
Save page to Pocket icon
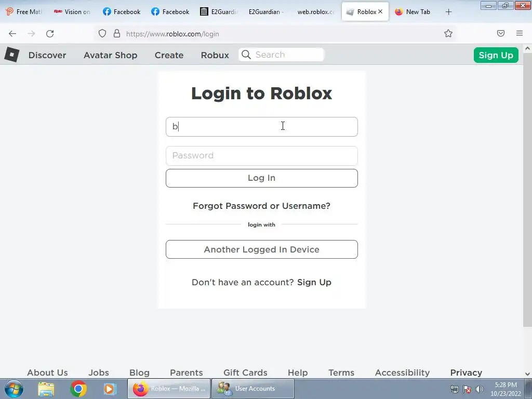(x=500, y=33)
